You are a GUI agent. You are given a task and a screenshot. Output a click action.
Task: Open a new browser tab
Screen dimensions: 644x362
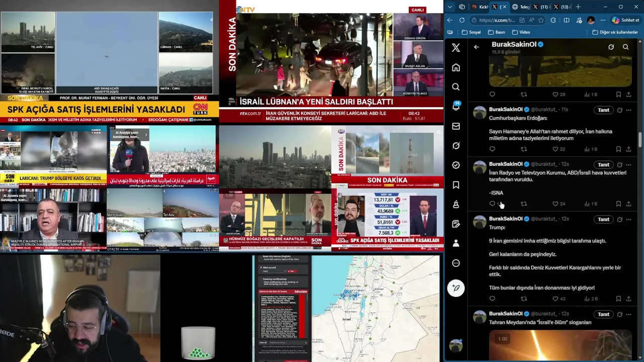578,7
